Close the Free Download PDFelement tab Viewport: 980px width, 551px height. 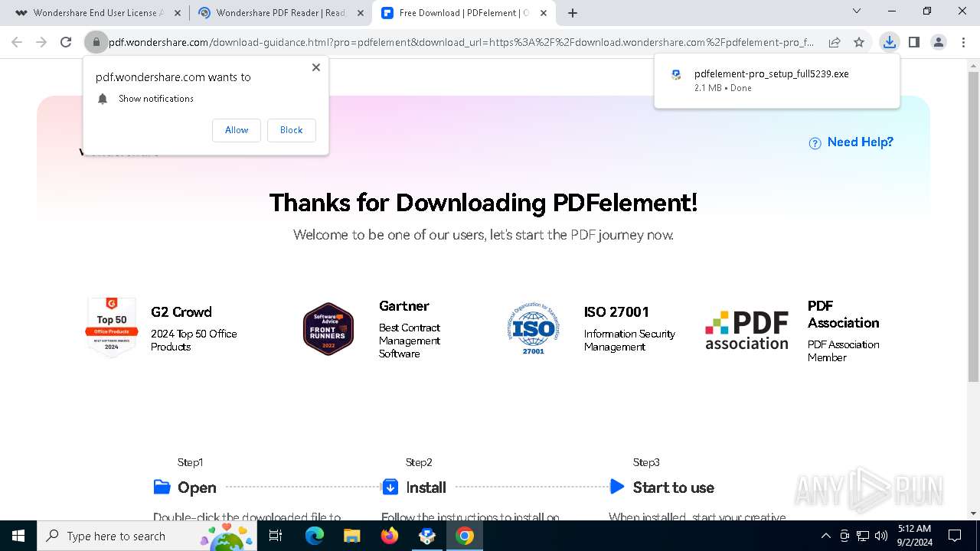coord(544,13)
